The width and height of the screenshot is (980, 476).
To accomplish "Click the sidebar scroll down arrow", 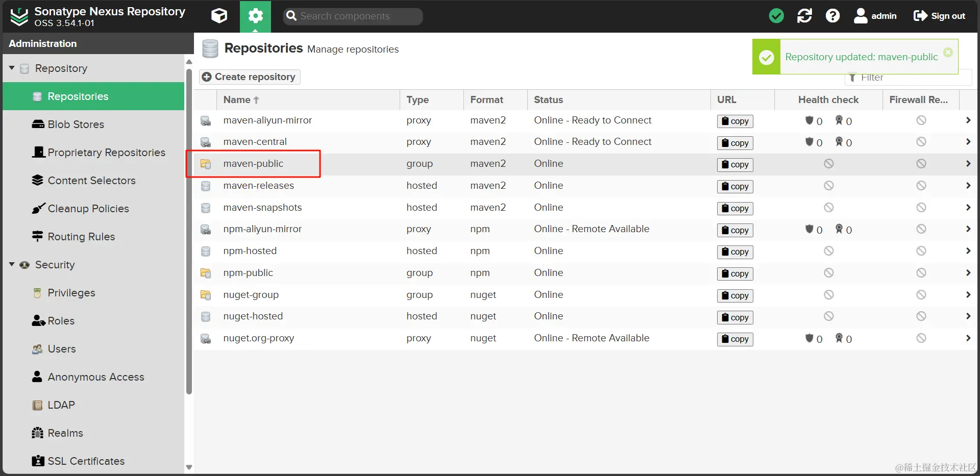I will (x=189, y=467).
